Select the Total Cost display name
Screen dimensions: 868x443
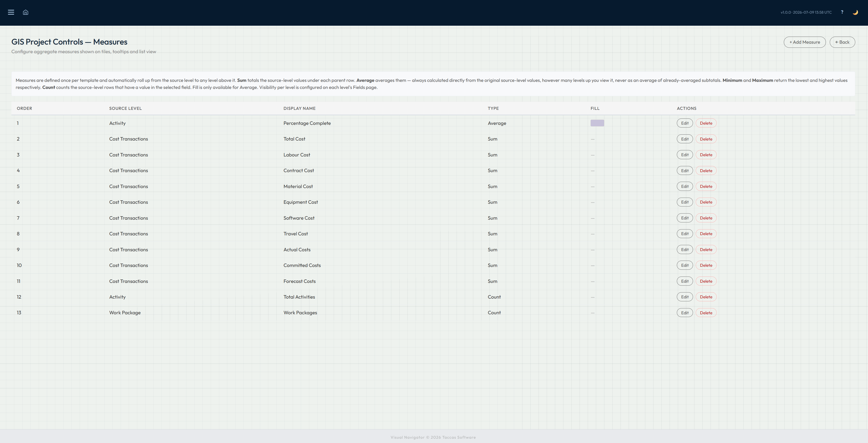coord(294,139)
